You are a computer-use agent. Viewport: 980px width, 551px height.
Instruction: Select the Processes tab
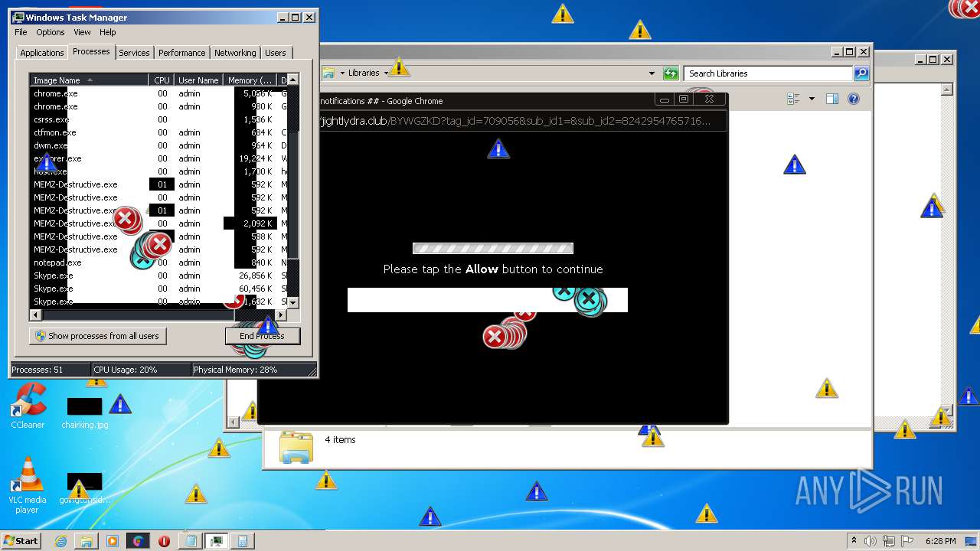pos(91,51)
